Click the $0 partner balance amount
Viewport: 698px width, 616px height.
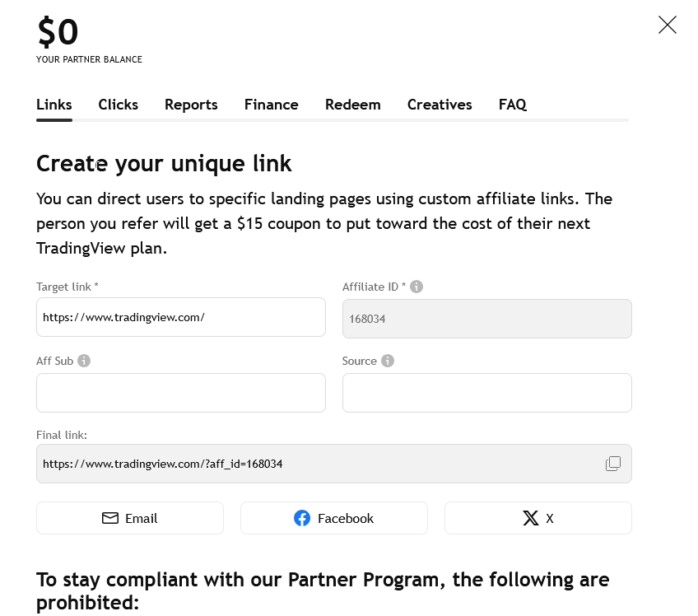tap(58, 31)
